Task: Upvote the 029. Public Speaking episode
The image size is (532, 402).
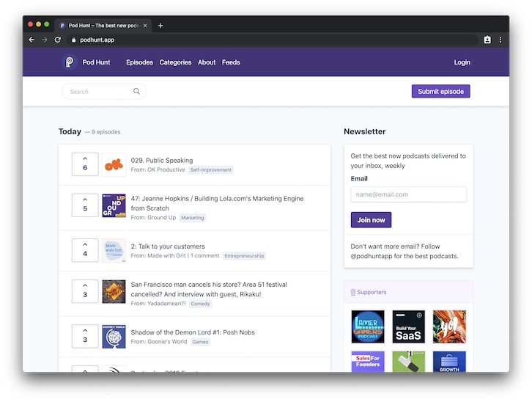Action: tap(85, 164)
